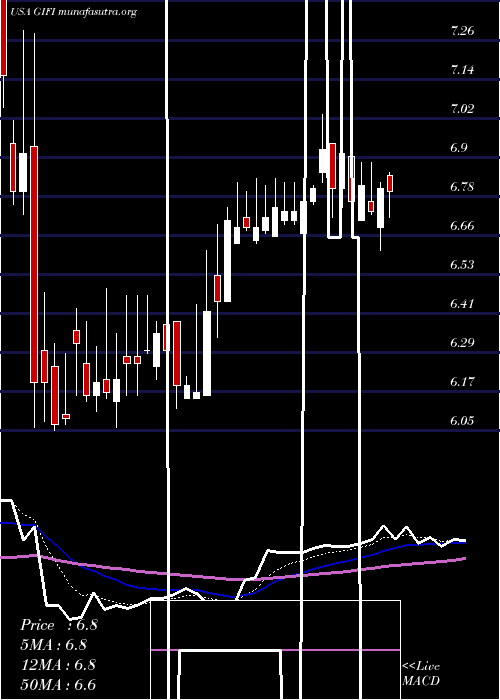The image size is (500, 700).
Task: Select the 6.66 price axis label
Action: pyautogui.click(x=462, y=225)
